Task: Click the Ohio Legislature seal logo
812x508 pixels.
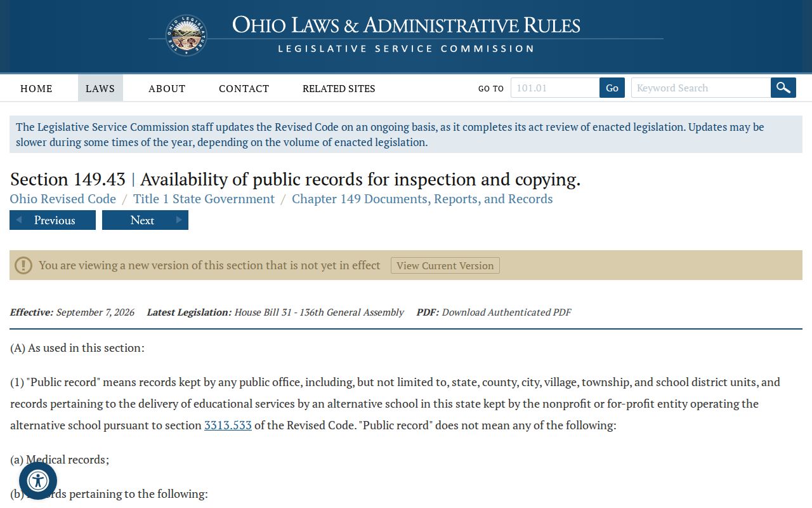Action: (187, 36)
